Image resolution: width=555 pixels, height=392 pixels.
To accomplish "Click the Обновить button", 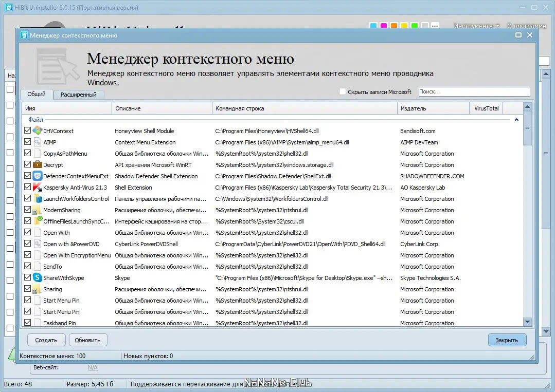I will click(x=88, y=340).
